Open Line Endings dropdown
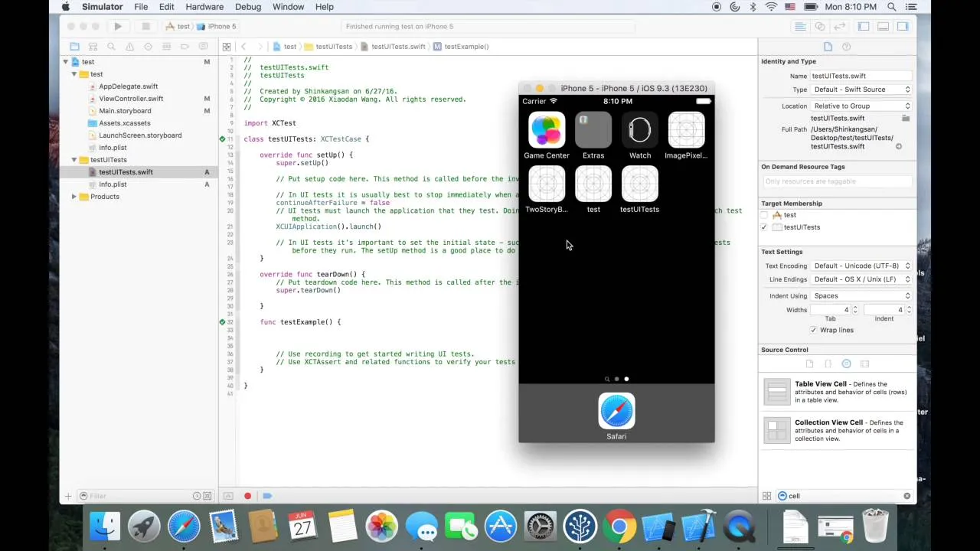The image size is (980, 551). coord(861,279)
